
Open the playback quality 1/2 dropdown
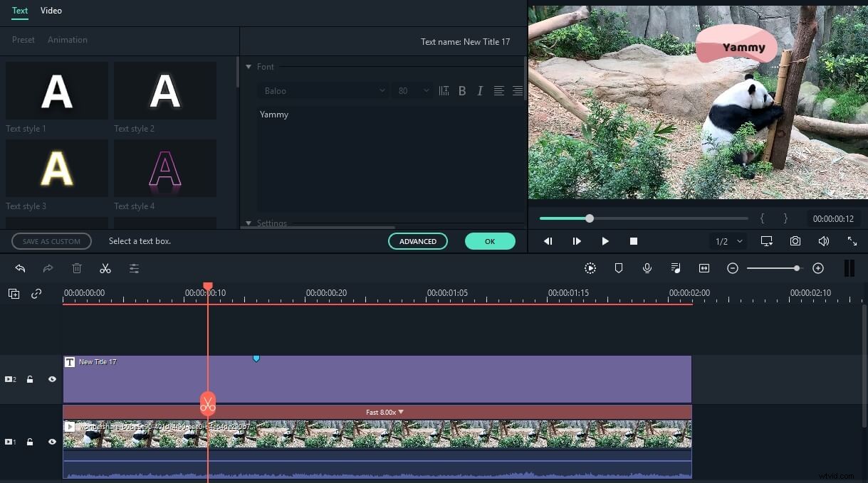(x=728, y=241)
